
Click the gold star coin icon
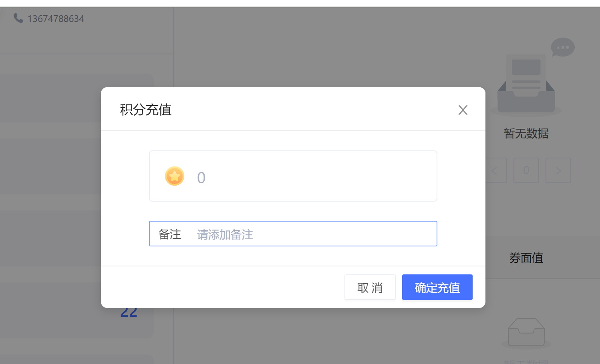tap(175, 176)
